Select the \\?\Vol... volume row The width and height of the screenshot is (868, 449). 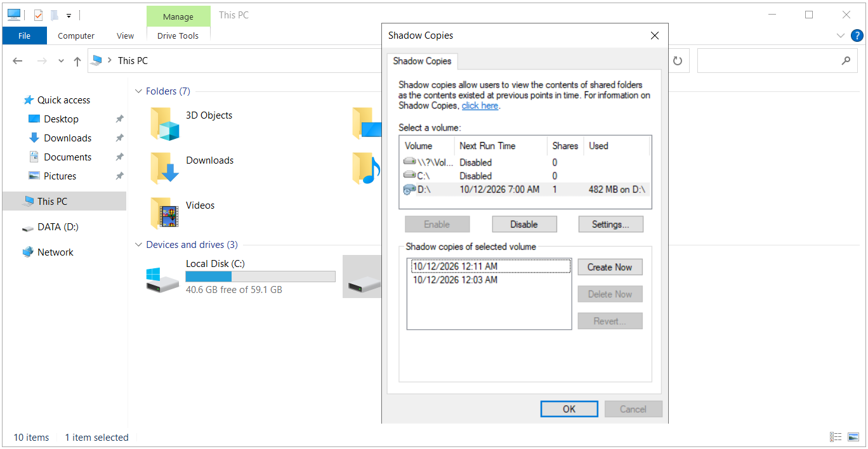click(x=525, y=162)
